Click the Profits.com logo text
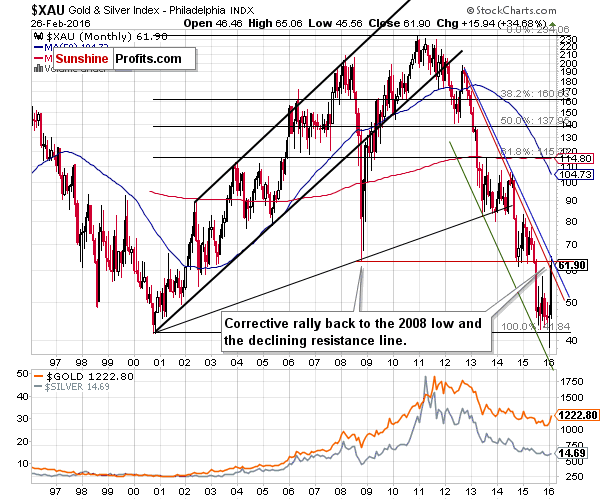This screenshot has height=500, width=600. coord(148,59)
